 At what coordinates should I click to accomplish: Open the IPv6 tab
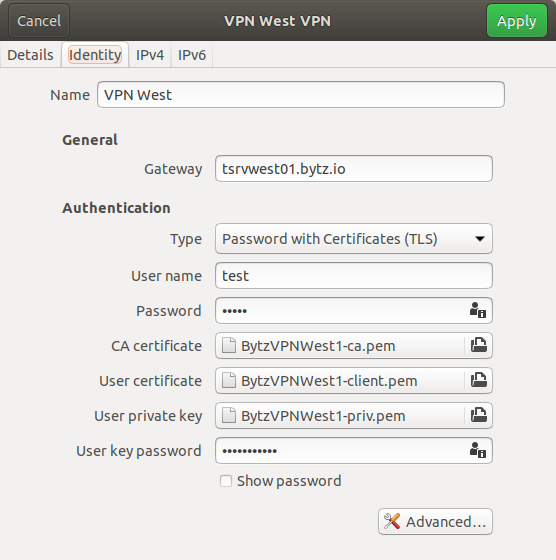tap(192, 55)
